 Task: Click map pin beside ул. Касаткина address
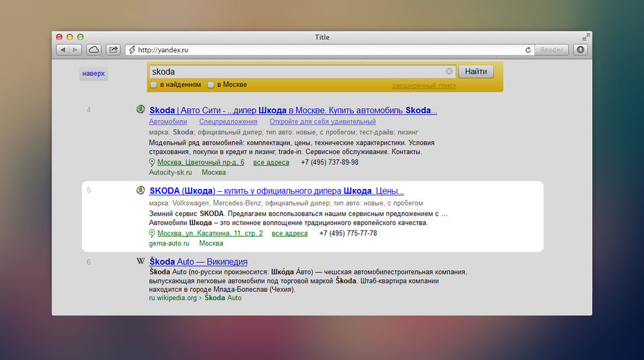point(152,233)
